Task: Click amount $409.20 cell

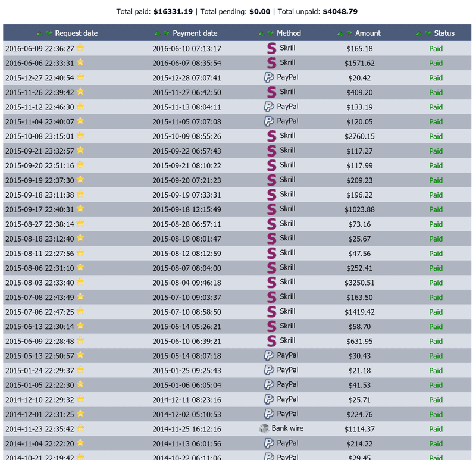Action: click(x=359, y=93)
